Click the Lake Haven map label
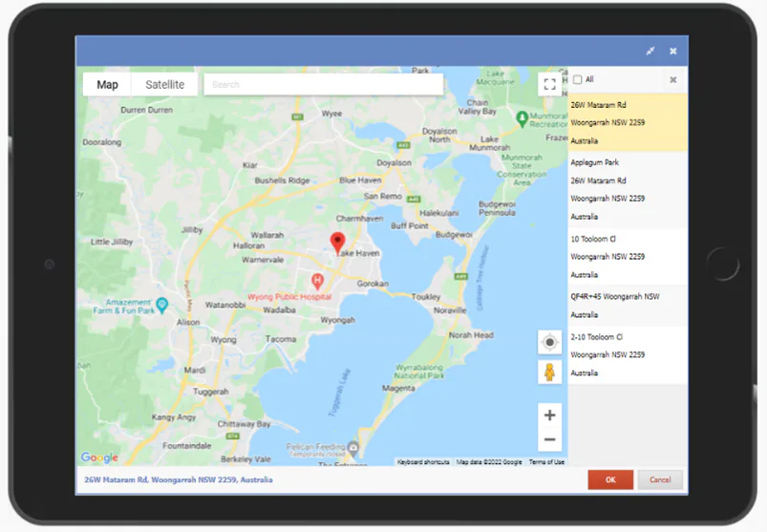Viewport: 767px width, 532px height. [x=358, y=253]
